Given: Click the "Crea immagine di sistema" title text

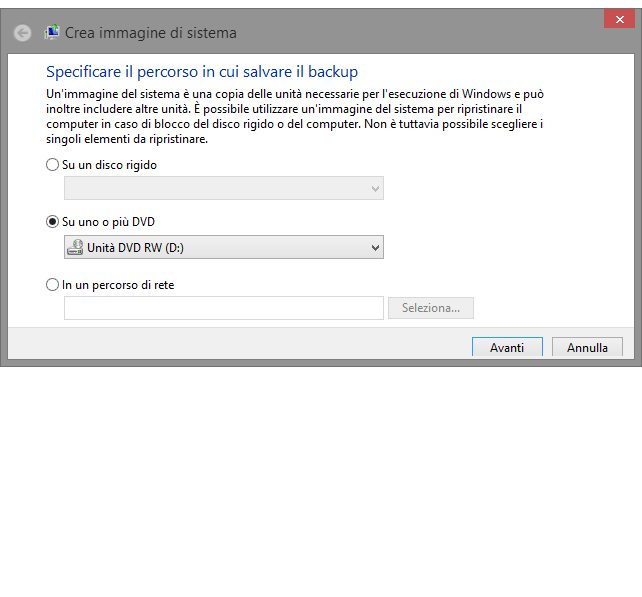Looking at the screenshot, I should [151, 33].
